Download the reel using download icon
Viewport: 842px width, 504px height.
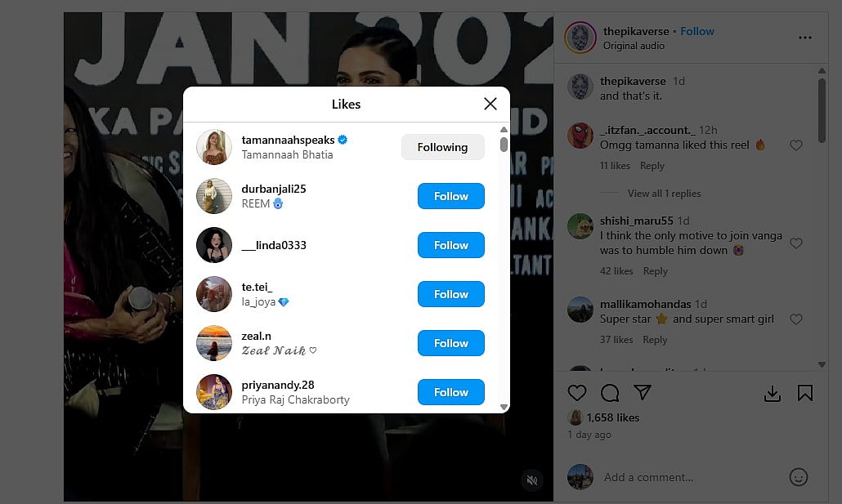(773, 394)
